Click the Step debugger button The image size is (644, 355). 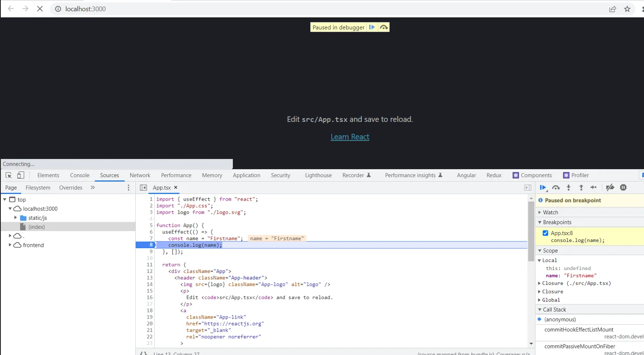594,187
